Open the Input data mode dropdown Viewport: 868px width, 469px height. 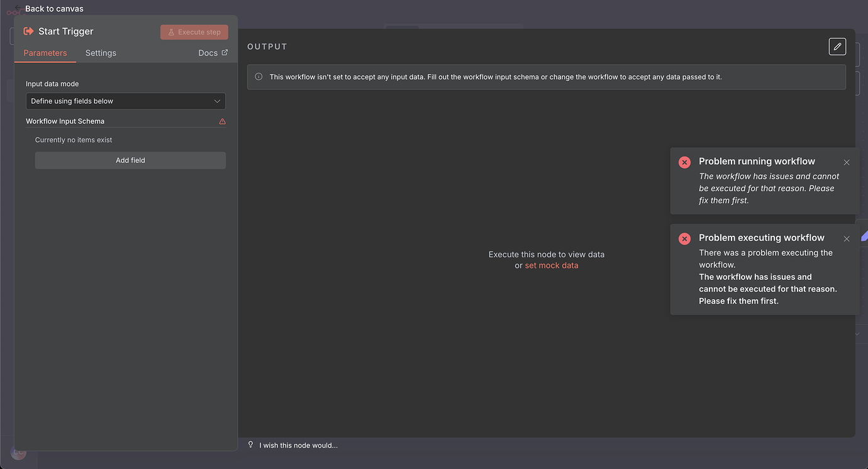[126, 101]
